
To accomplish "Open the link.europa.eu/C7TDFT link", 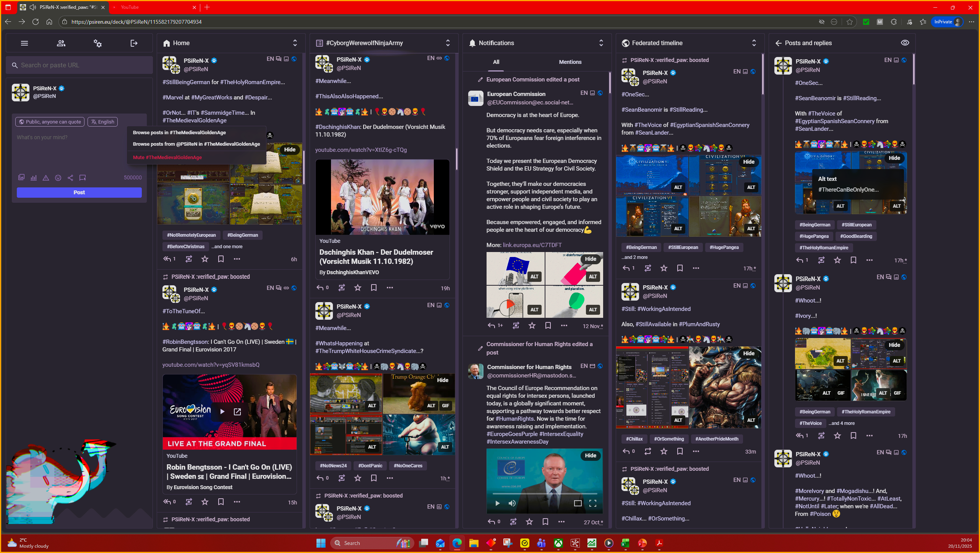I will (532, 245).
